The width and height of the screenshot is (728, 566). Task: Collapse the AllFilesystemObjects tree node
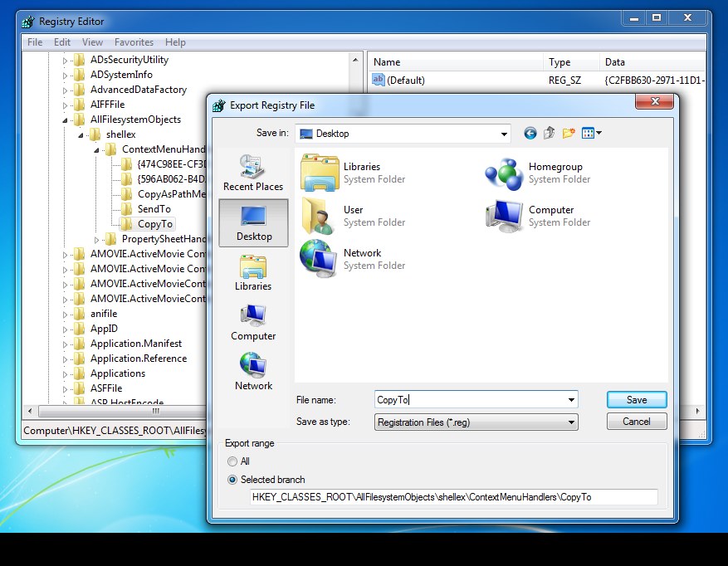click(65, 120)
